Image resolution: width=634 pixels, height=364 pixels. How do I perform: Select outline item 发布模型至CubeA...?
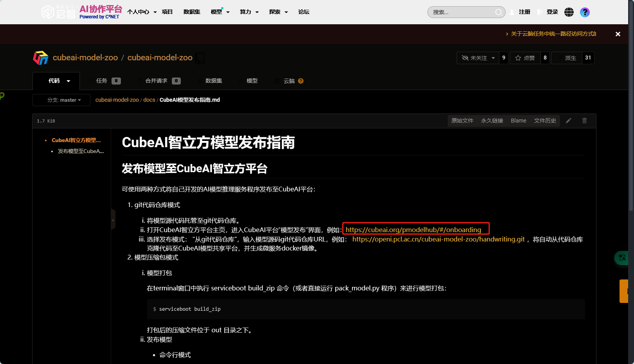(81, 151)
